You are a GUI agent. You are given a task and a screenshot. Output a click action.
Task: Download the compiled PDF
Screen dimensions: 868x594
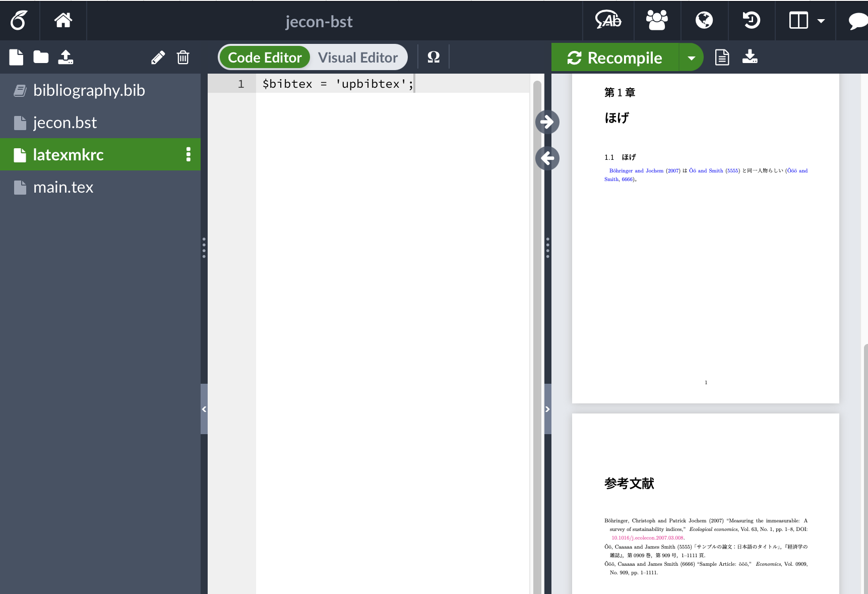click(x=750, y=57)
